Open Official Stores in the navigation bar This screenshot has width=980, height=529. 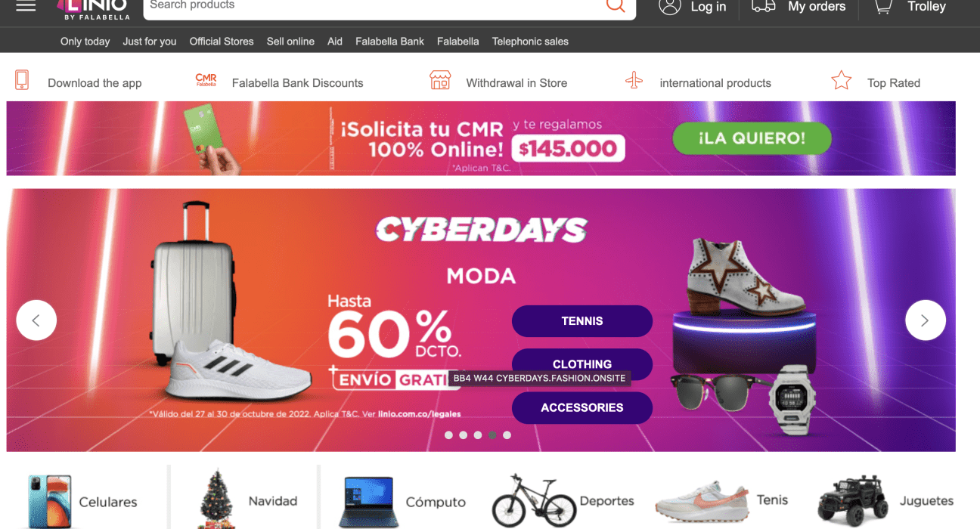click(x=222, y=42)
